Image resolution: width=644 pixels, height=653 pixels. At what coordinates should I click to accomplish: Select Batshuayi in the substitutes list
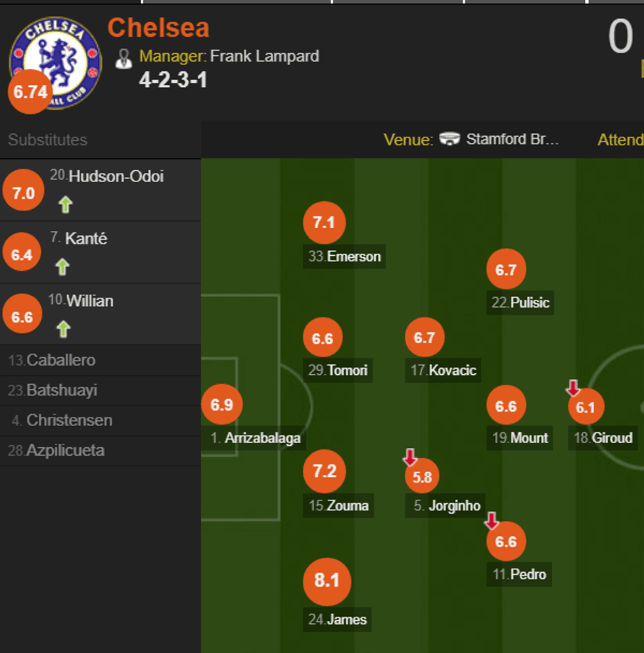pos(62,391)
